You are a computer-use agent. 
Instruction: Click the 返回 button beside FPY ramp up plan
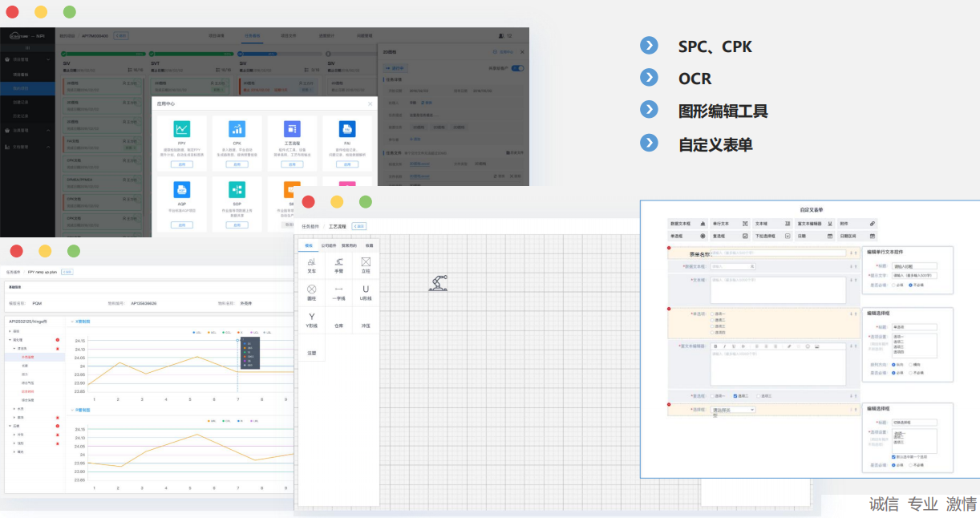pos(66,272)
